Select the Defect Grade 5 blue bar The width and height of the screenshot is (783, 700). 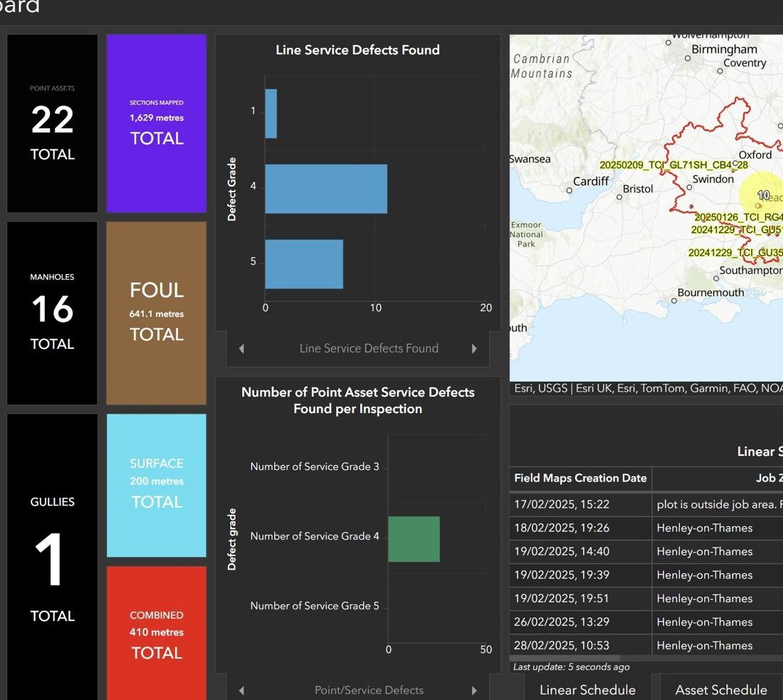pyautogui.click(x=304, y=263)
